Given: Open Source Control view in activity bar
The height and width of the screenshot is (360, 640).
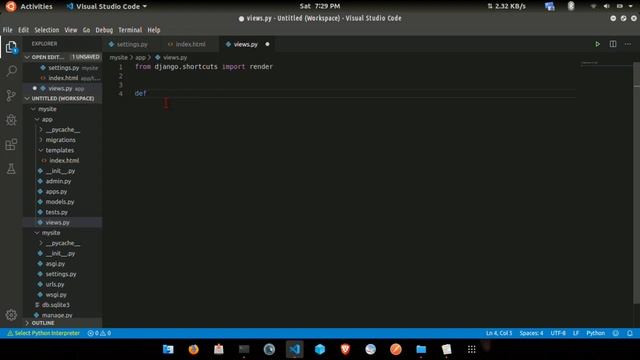Looking at the screenshot, I should 11,96.
